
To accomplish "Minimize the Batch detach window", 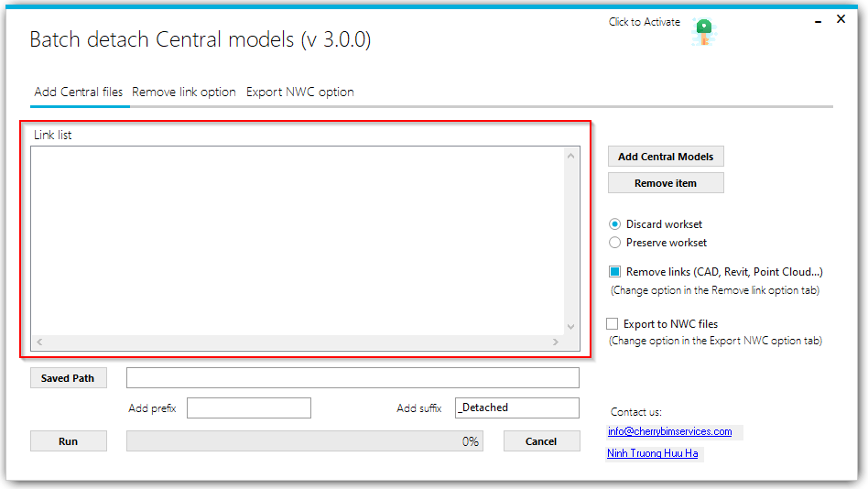I will tap(819, 21).
